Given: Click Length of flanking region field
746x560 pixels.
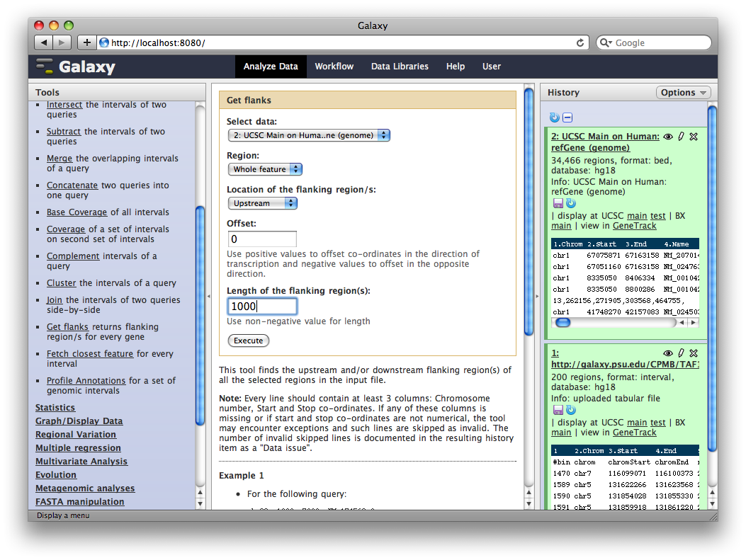Looking at the screenshot, I should 262,306.
